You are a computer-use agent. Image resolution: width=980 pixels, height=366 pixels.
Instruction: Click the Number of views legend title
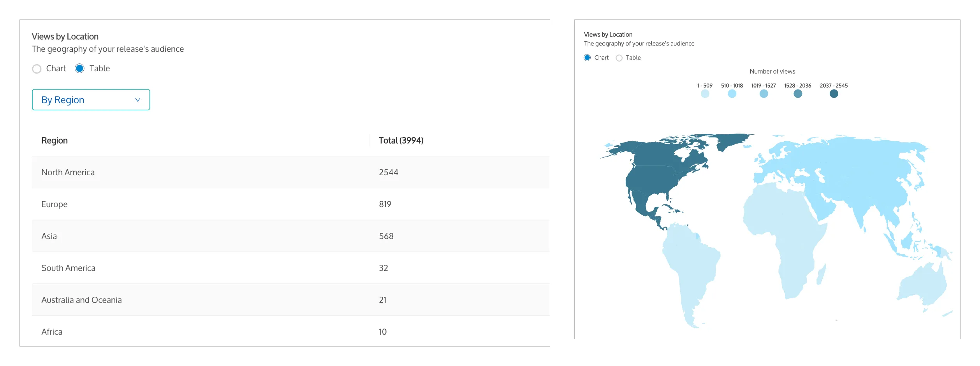click(x=772, y=71)
